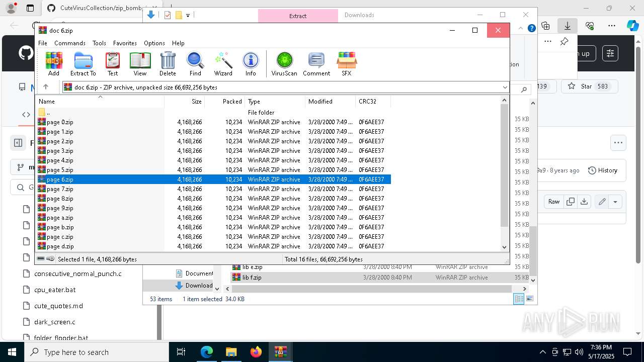Image resolution: width=644 pixels, height=362 pixels.
Task: Run the Test archive tool
Action: 113,64
